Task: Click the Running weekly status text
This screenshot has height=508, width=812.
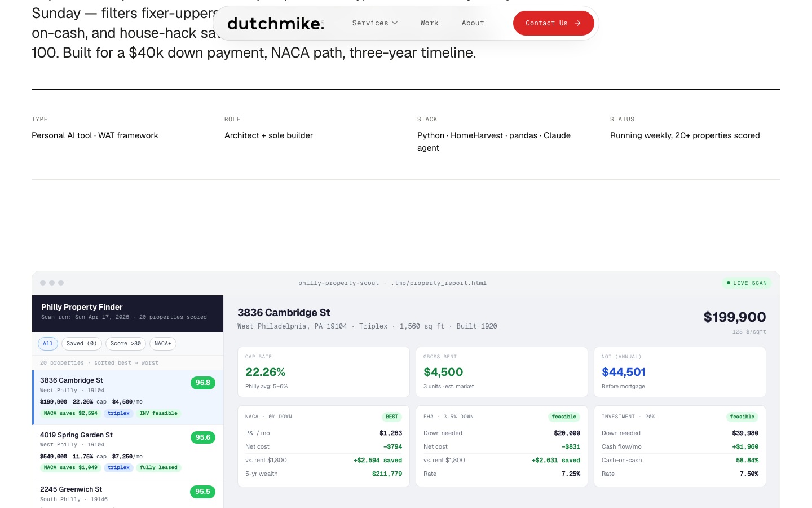Action: [x=685, y=135]
